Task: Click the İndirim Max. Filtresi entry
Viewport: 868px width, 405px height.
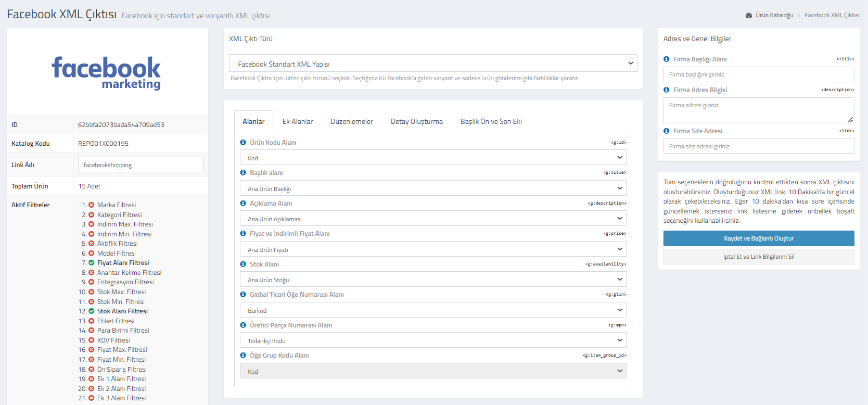Action: click(125, 224)
